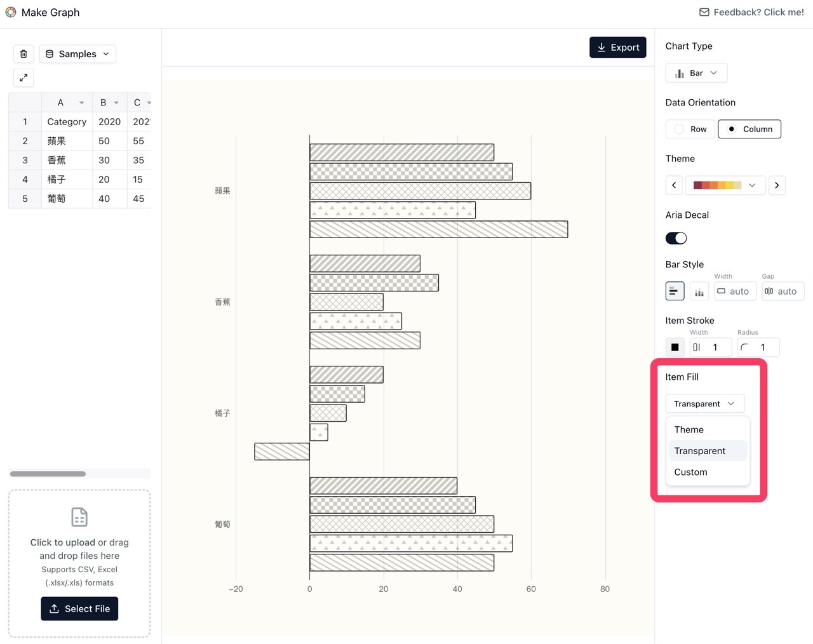Viewport: 813px width, 644px height.
Task: Select horizontal bar style icon
Action: 675,291
